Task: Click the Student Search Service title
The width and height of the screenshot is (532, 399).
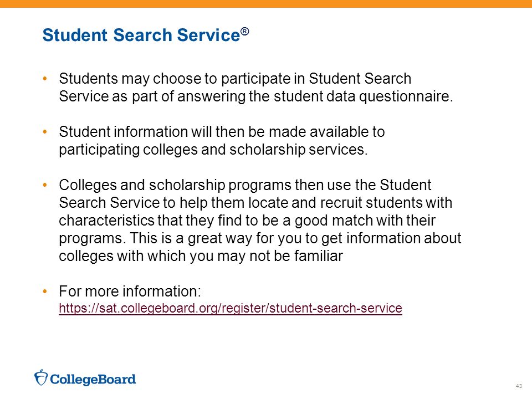Action: tap(141, 35)
